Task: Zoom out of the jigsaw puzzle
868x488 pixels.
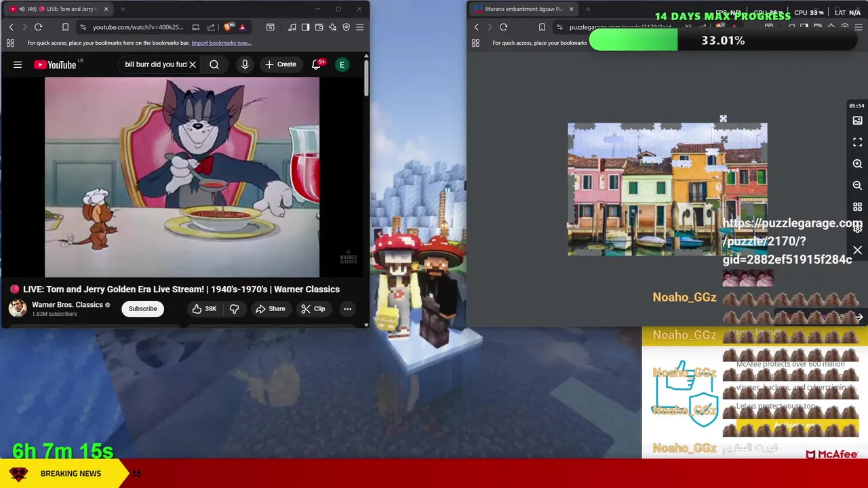Action: tap(857, 185)
